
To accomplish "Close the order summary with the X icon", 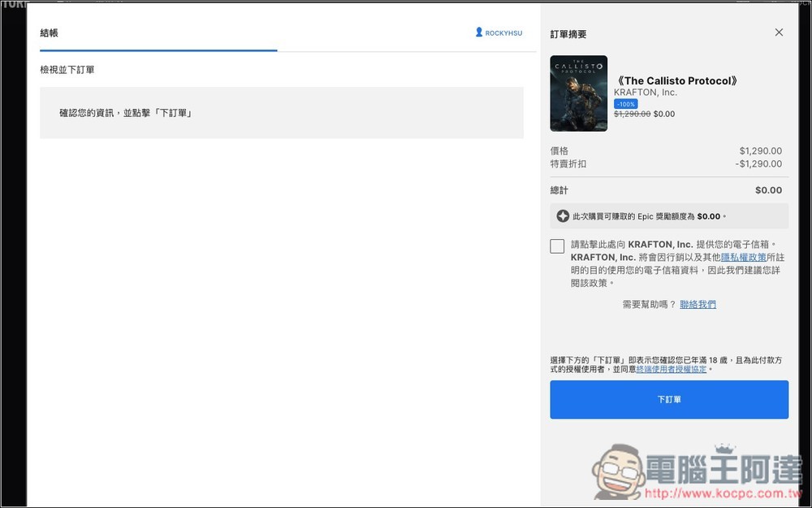I will (779, 33).
